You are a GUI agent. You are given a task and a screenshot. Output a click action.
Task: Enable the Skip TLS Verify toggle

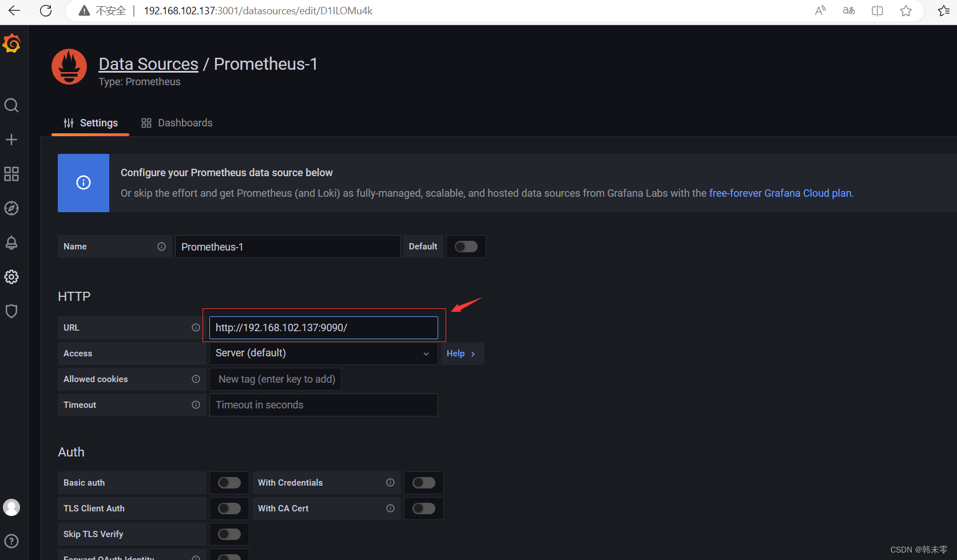229,534
